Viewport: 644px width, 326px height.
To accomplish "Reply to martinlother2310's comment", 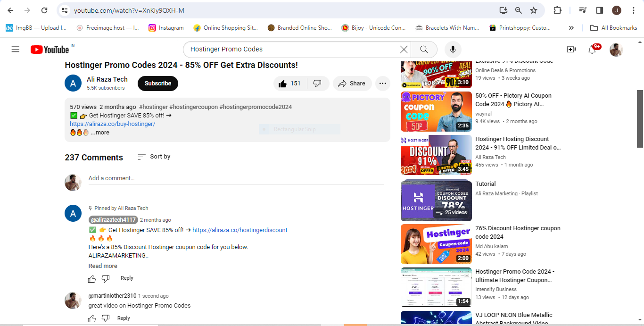I will coord(124,318).
